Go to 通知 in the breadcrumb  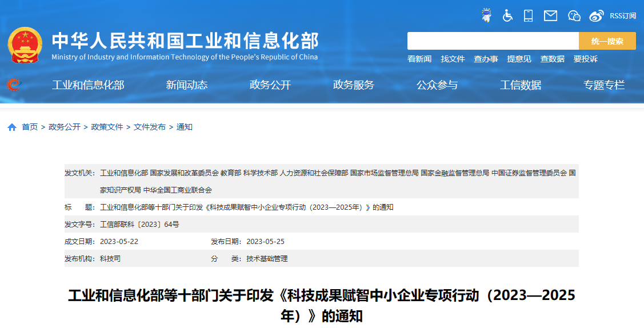(185, 127)
